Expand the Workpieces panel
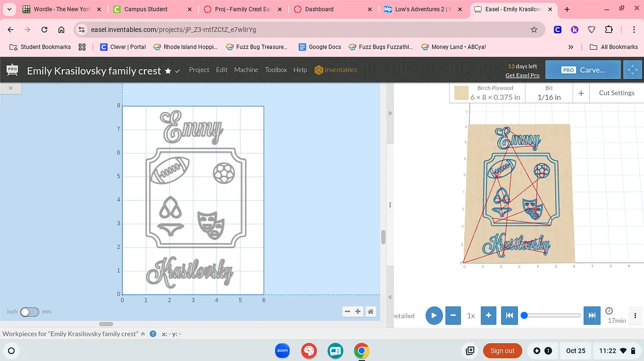 (x=143, y=334)
